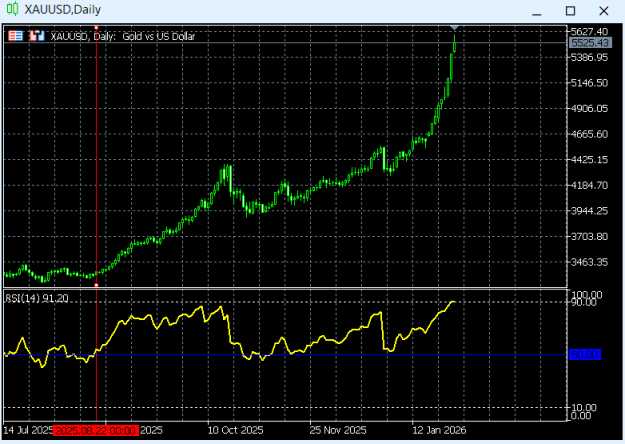Viewport: 625px width, 444px height.
Task: Select the red vertical line top anchor point
Action: point(96,28)
